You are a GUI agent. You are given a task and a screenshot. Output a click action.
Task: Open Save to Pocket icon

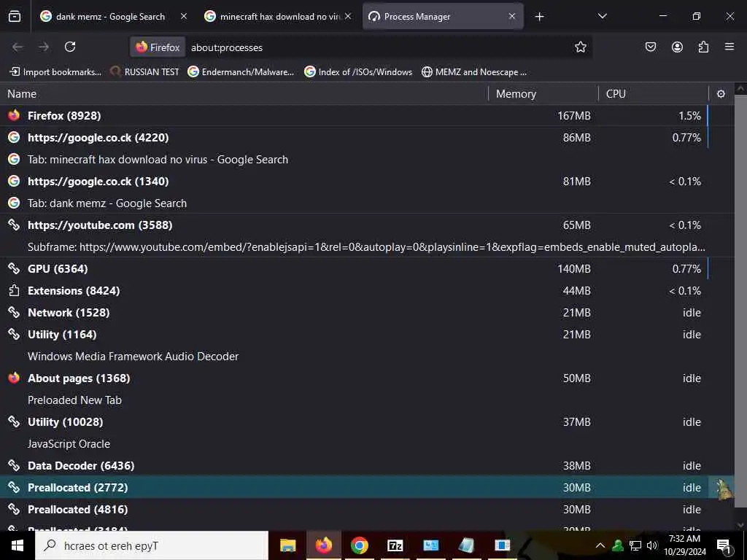650,47
